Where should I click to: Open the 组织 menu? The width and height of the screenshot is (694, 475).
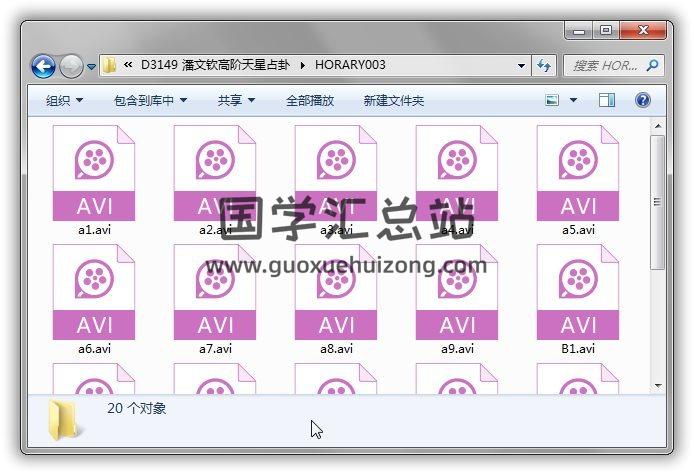64,100
